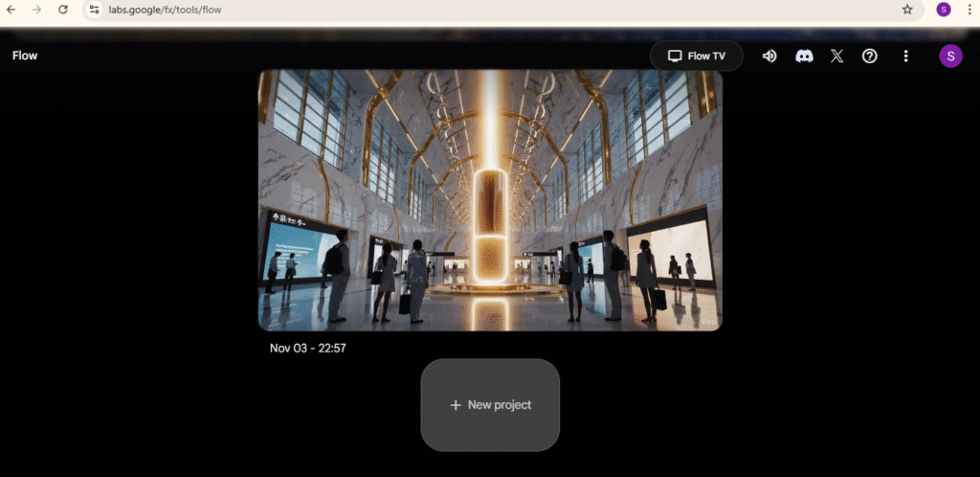
Task: Click the plus icon in New project
Action: click(456, 405)
